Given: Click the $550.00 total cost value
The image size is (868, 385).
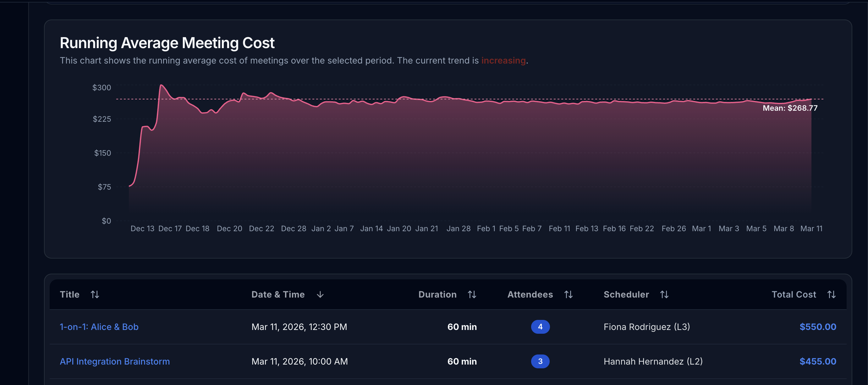Looking at the screenshot, I should pyautogui.click(x=817, y=327).
